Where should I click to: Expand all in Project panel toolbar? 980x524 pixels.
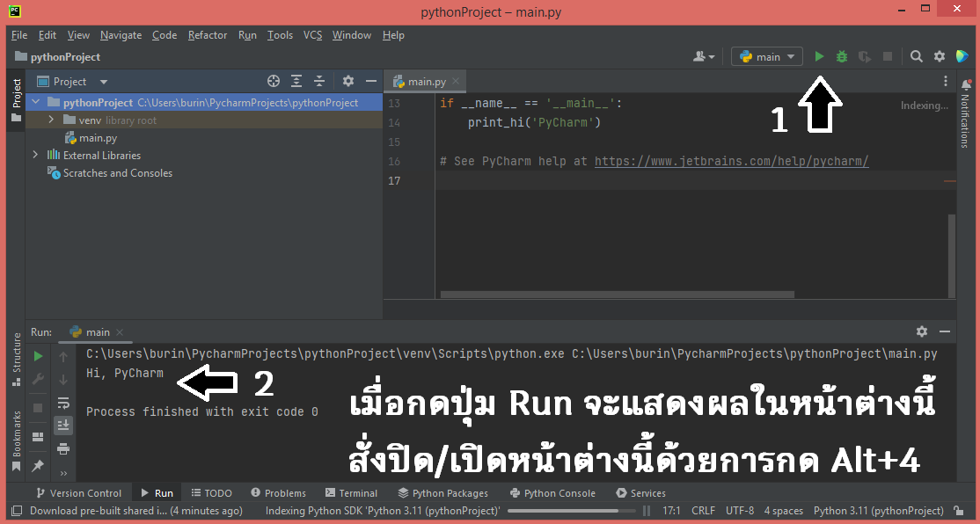[296, 81]
